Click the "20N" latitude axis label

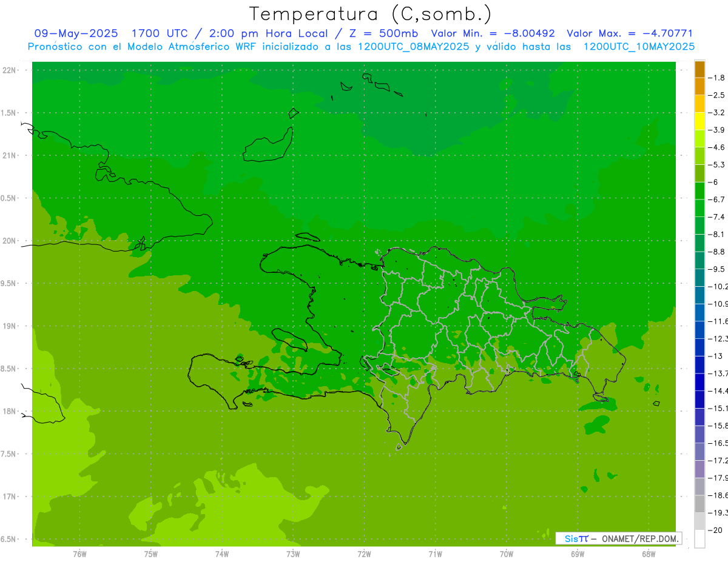(x=9, y=241)
